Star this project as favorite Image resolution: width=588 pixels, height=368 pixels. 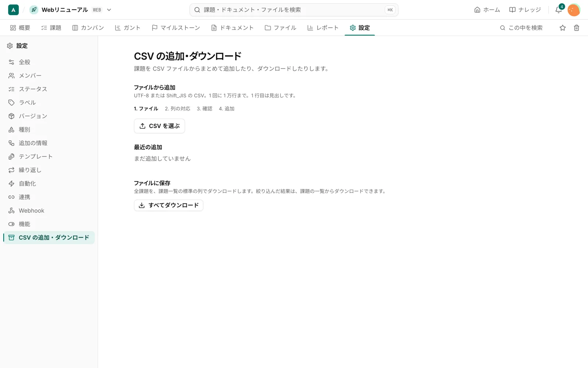563,28
